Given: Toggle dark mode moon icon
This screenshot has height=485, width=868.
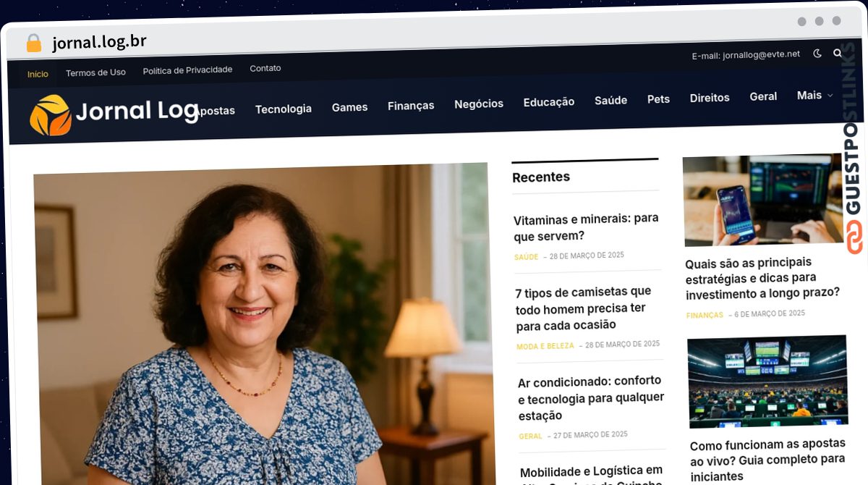Looking at the screenshot, I should tap(817, 53).
